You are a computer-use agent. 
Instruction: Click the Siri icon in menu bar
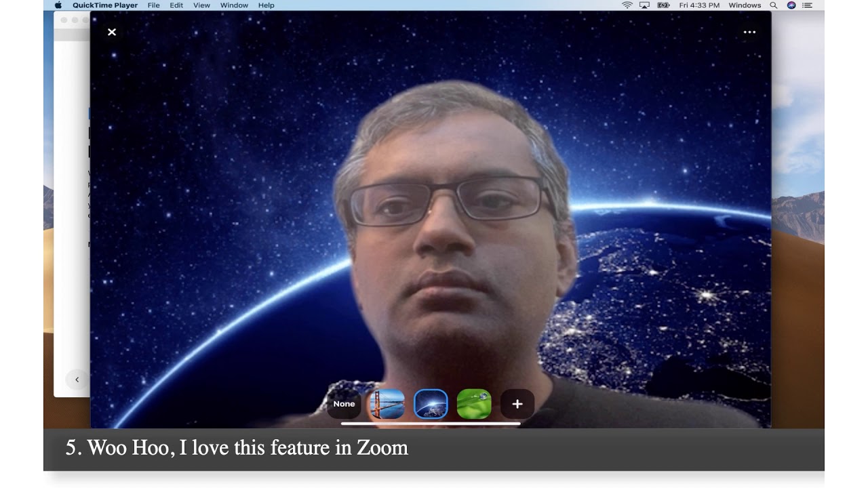pyautogui.click(x=791, y=5)
